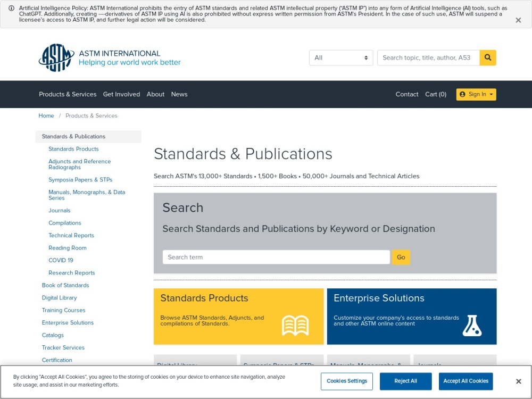Viewport: 532px width, 399px height.
Task: Open Journals sidebar link
Action: point(60,211)
